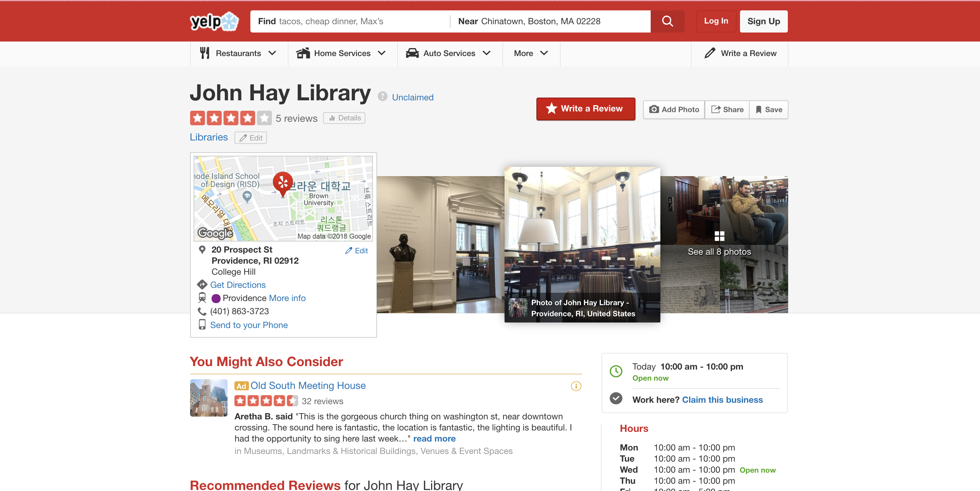Click the bookmark Save icon

coord(758,109)
